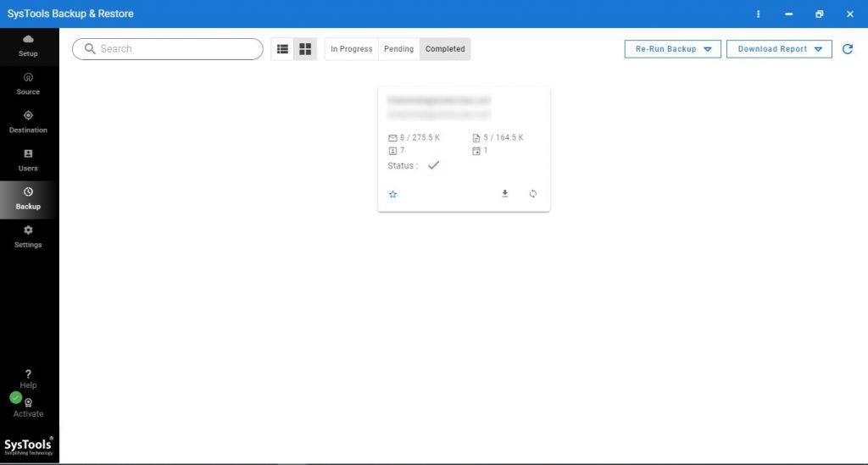Switch to grid view layout

pos(305,48)
